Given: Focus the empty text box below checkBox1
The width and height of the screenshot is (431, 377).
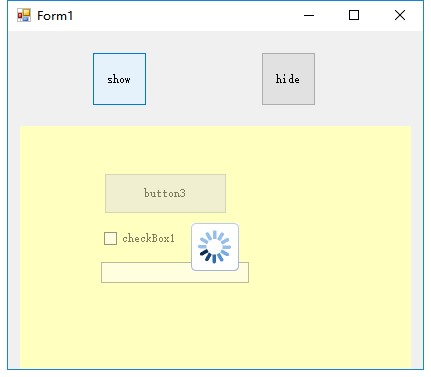Looking at the screenshot, I should pyautogui.click(x=147, y=273).
